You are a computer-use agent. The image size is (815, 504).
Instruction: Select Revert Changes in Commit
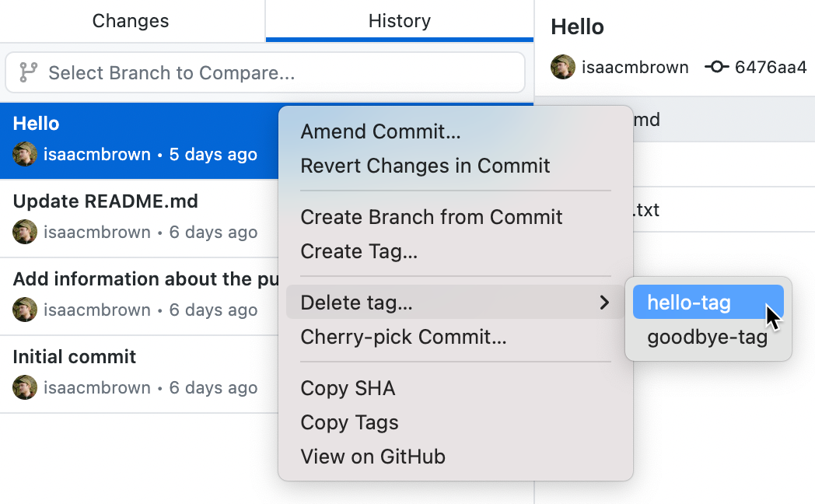pyautogui.click(x=425, y=166)
